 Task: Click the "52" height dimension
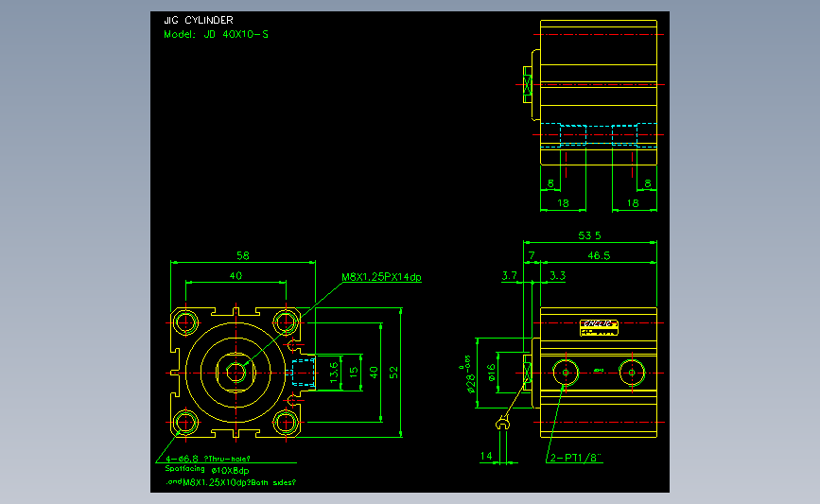pyautogui.click(x=393, y=373)
